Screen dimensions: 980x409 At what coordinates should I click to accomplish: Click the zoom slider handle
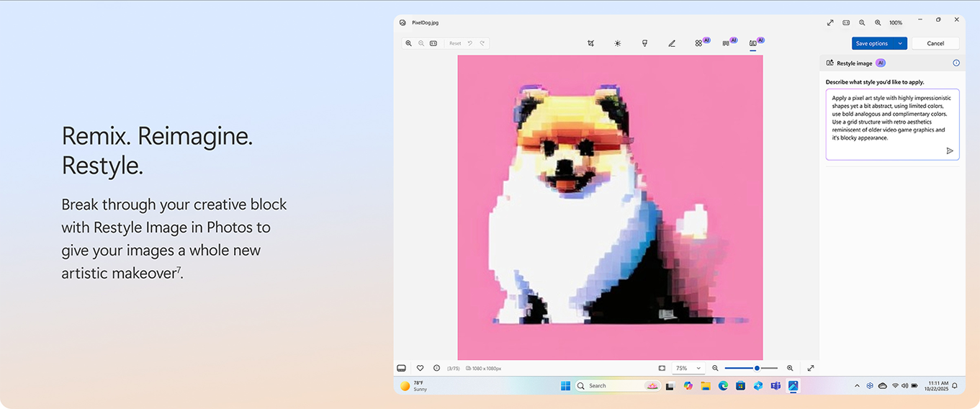click(757, 368)
